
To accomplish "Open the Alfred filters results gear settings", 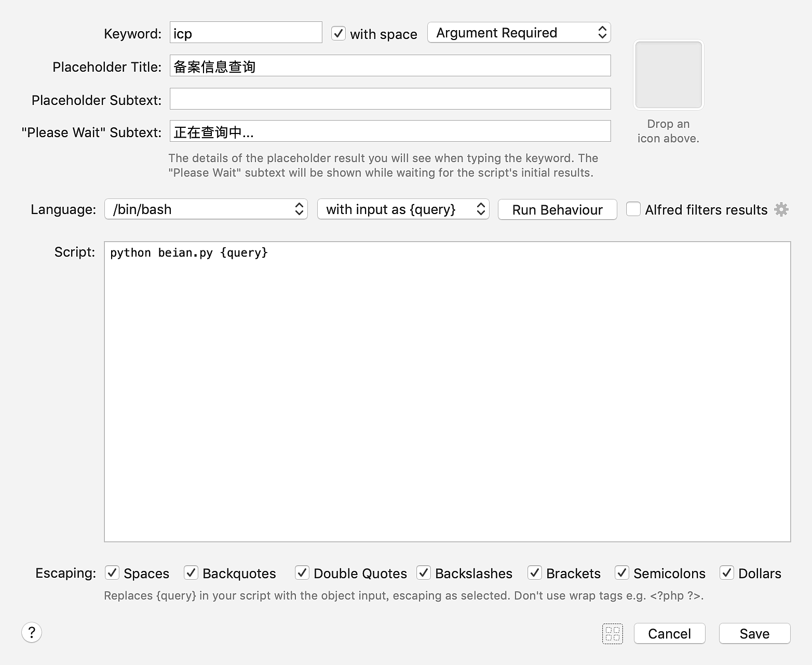I will [x=781, y=209].
